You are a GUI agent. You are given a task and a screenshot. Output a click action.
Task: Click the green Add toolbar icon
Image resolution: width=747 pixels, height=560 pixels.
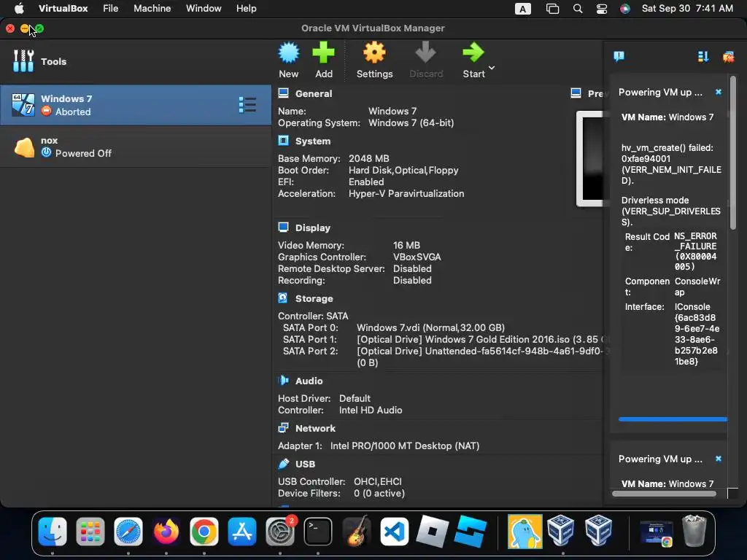pyautogui.click(x=323, y=60)
